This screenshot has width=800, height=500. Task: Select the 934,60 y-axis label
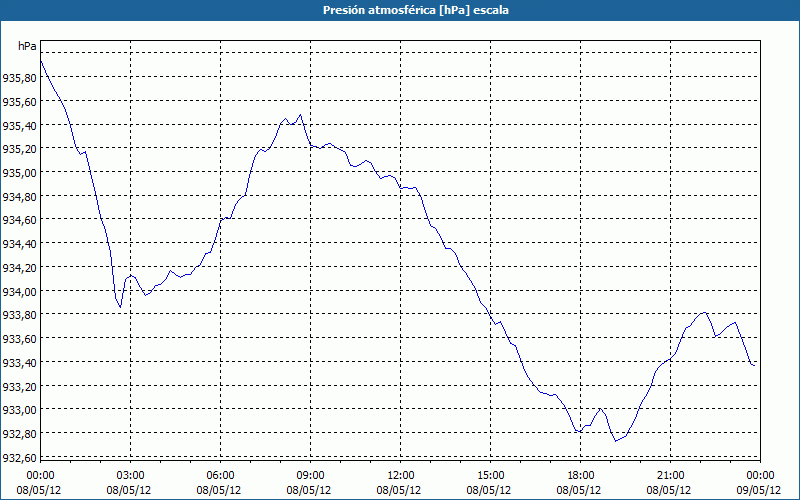point(19,220)
